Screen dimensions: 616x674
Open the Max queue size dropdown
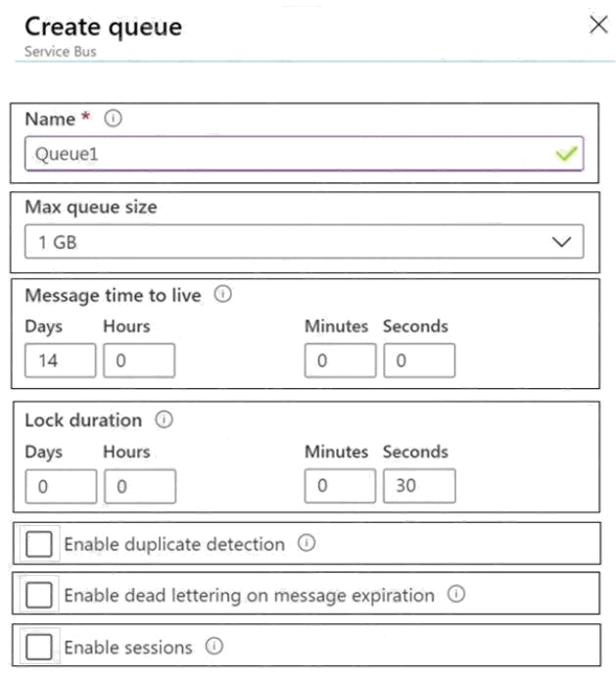tap(304, 242)
